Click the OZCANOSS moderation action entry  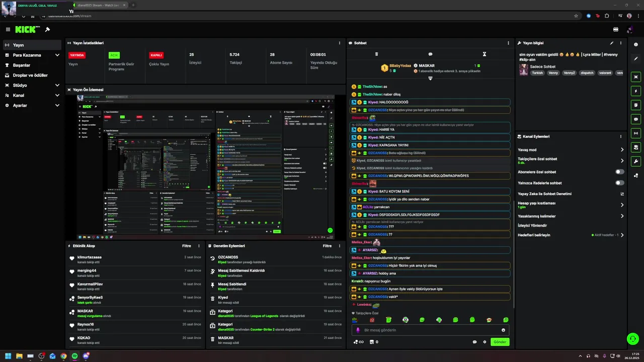coord(276,259)
